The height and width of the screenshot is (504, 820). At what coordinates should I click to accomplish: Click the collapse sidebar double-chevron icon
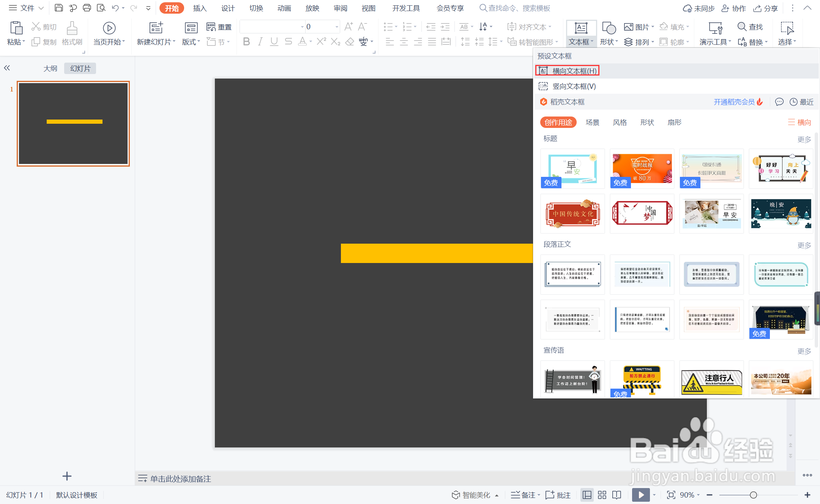coord(7,68)
